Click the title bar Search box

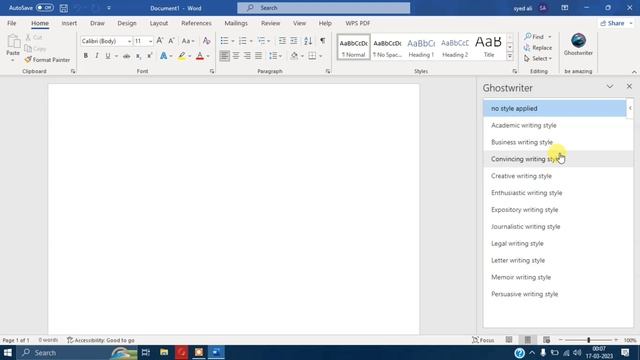coord(324,8)
